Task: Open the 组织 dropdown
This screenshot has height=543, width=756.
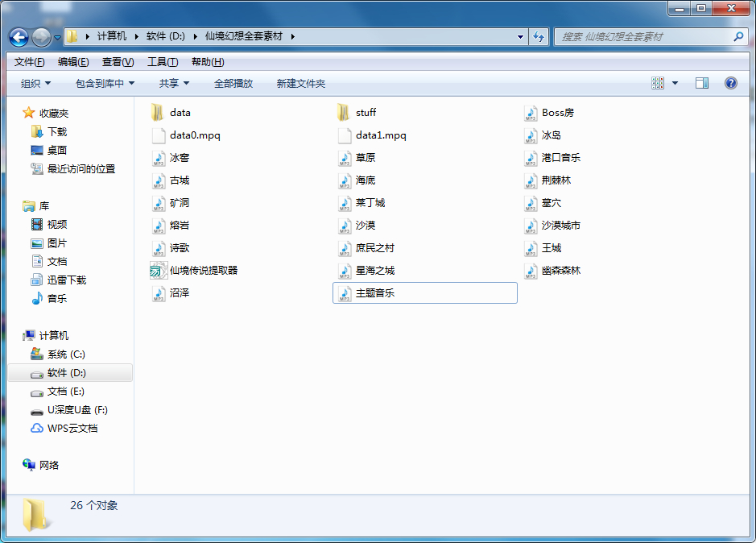Action: [35, 84]
